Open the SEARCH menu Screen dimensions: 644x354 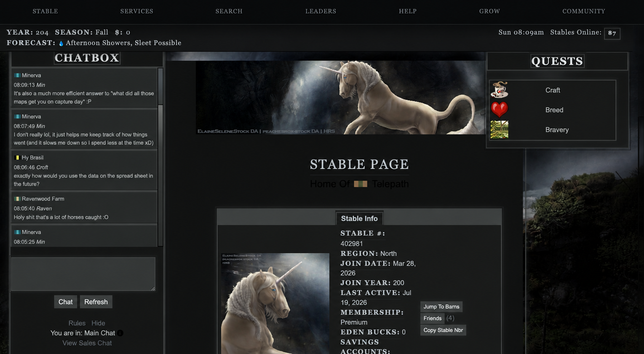pyautogui.click(x=229, y=11)
